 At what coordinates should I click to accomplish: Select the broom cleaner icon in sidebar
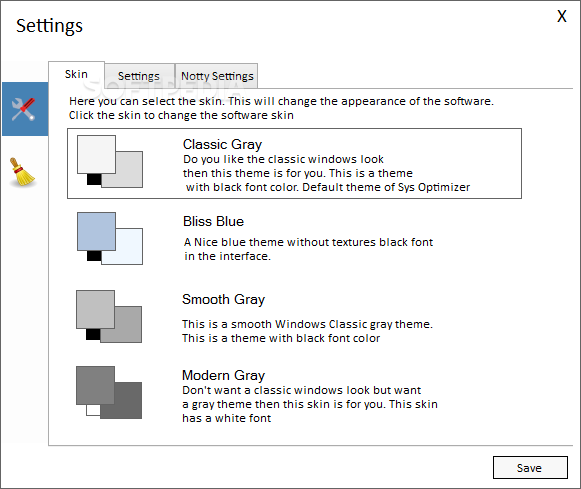(x=23, y=172)
